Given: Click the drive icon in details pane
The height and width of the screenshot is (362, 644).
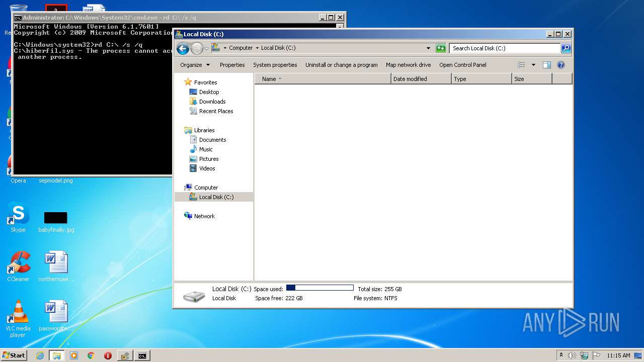Looking at the screenshot, I should (x=194, y=296).
